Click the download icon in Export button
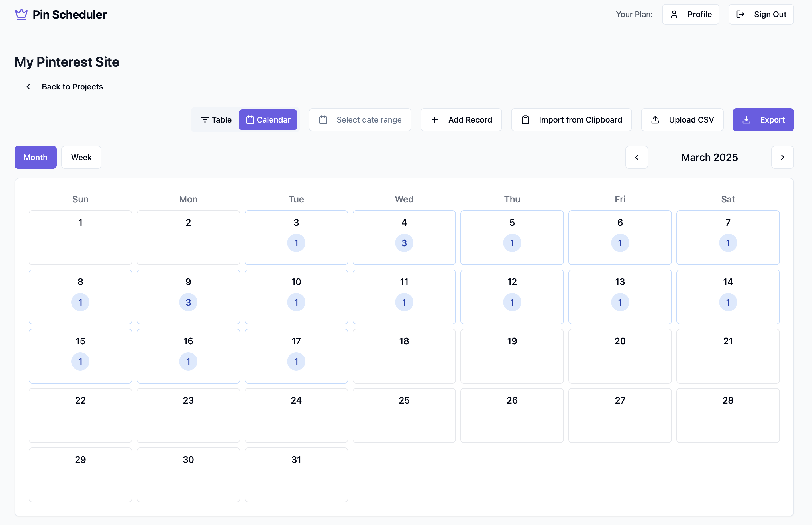 click(746, 120)
